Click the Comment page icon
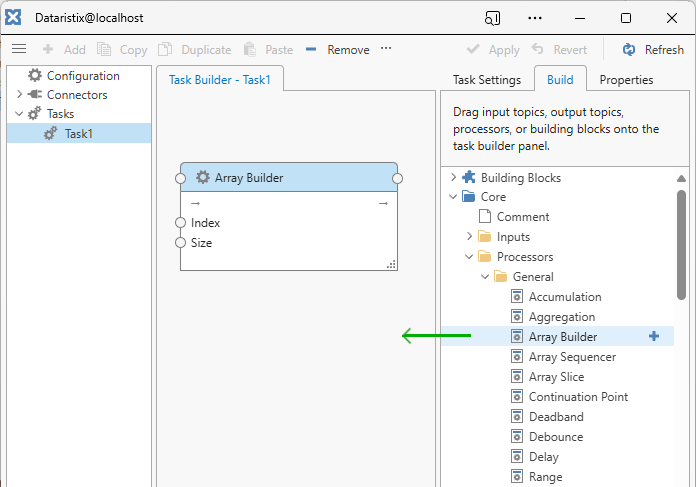Screen dimensions: 696x487 485,216
